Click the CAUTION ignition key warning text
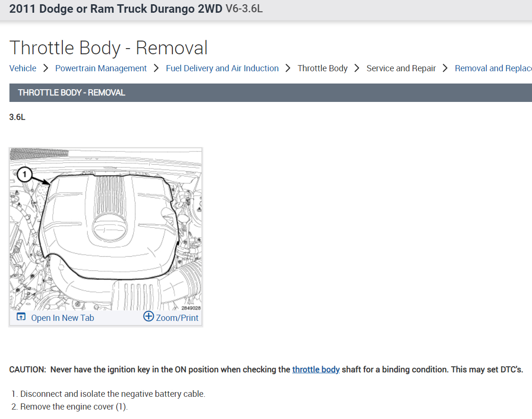The height and width of the screenshot is (419, 532). pos(266,369)
